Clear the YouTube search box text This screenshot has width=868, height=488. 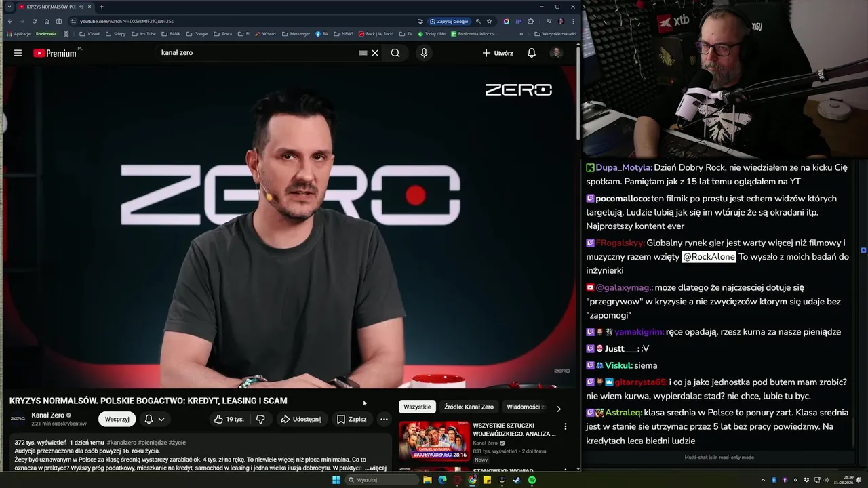point(375,53)
